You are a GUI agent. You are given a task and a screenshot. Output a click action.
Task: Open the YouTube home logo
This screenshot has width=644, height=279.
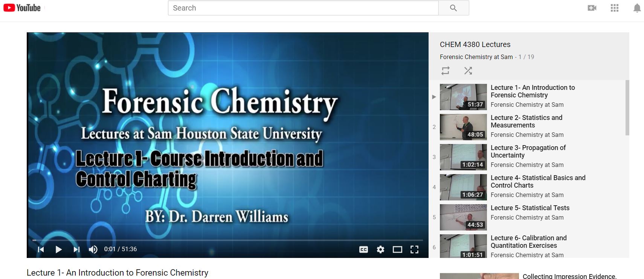click(22, 8)
